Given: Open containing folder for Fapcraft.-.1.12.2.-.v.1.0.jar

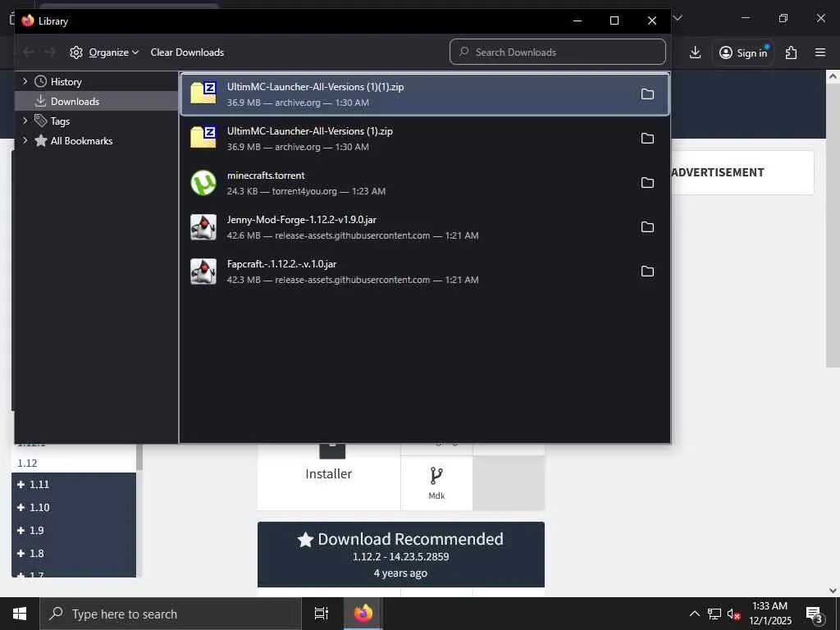Looking at the screenshot, I should [x=647, y=272].
